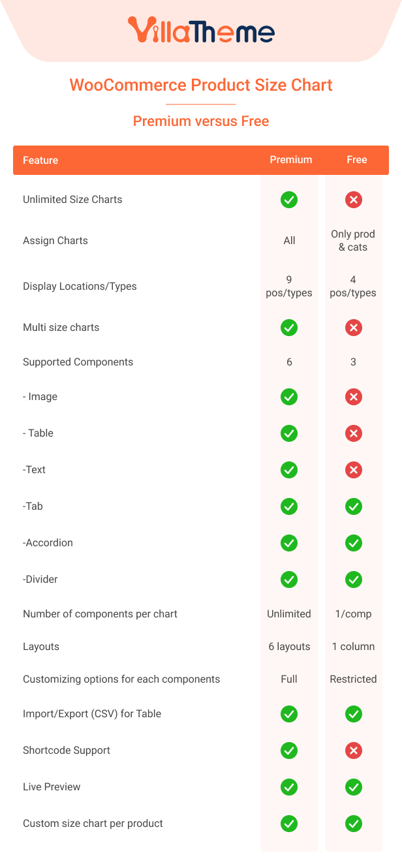The width and height of the screenshot is (402, 868).
Task: Click the WooCommerce Product Size Chart title
Action: point(201,85)
